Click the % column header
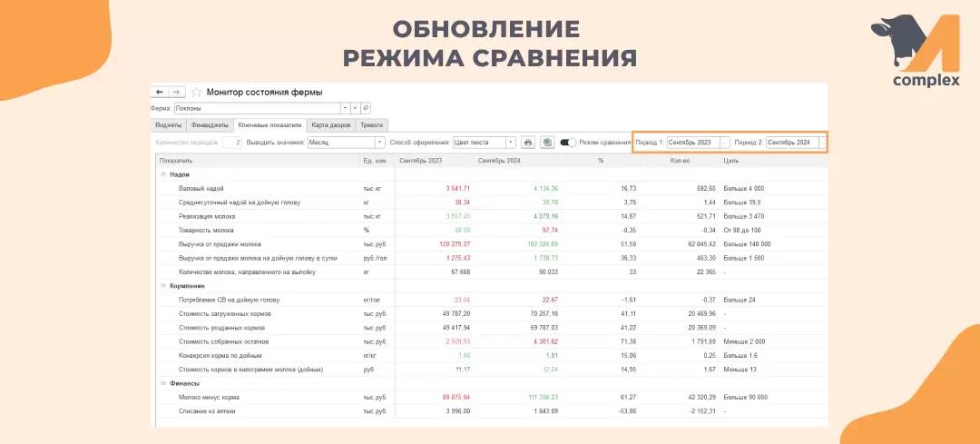This screenshot has width=980, height=444. (x=601, y=161)
